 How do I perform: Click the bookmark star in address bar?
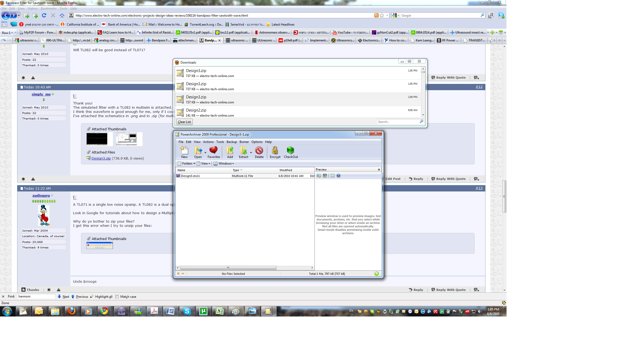point(382,15)
